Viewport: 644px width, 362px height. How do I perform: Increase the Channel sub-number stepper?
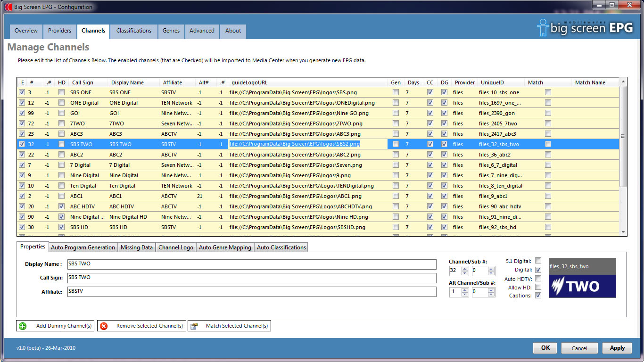tap(491, 269)
